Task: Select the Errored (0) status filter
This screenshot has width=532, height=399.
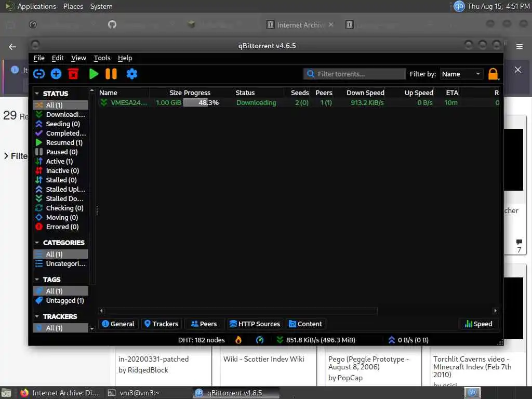Action: 61,227
